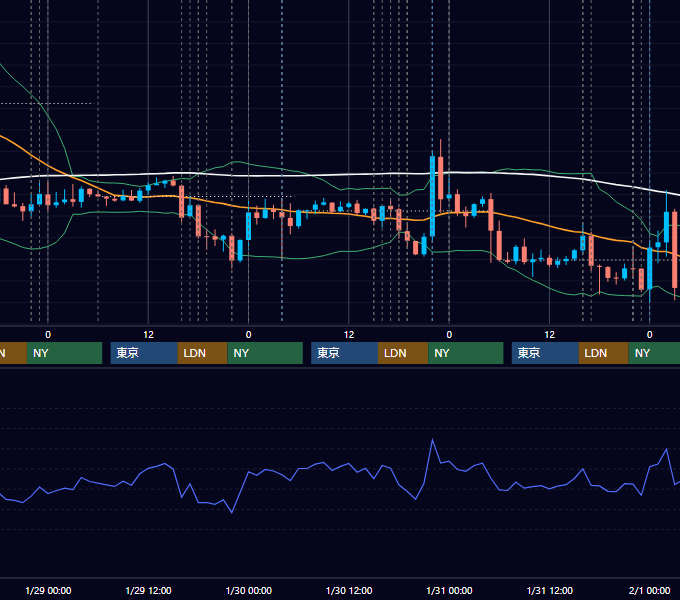Click the oscillator lowest trough before 1/30 00:00

click(x=232, y=512)
